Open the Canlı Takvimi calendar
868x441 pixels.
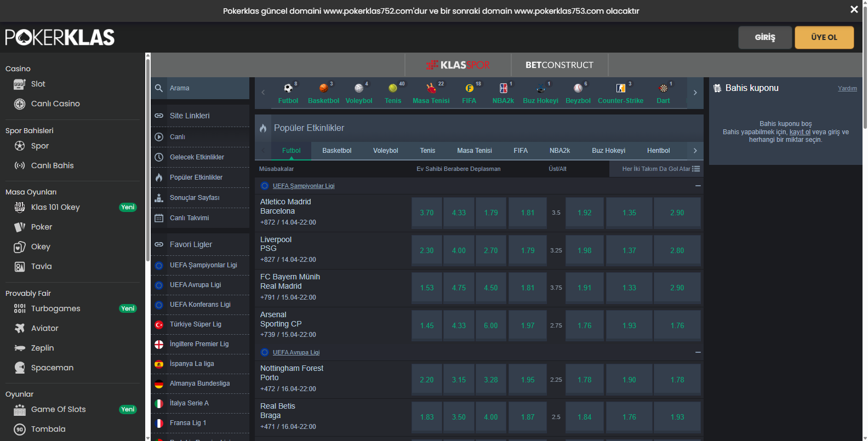pos(200,218)
